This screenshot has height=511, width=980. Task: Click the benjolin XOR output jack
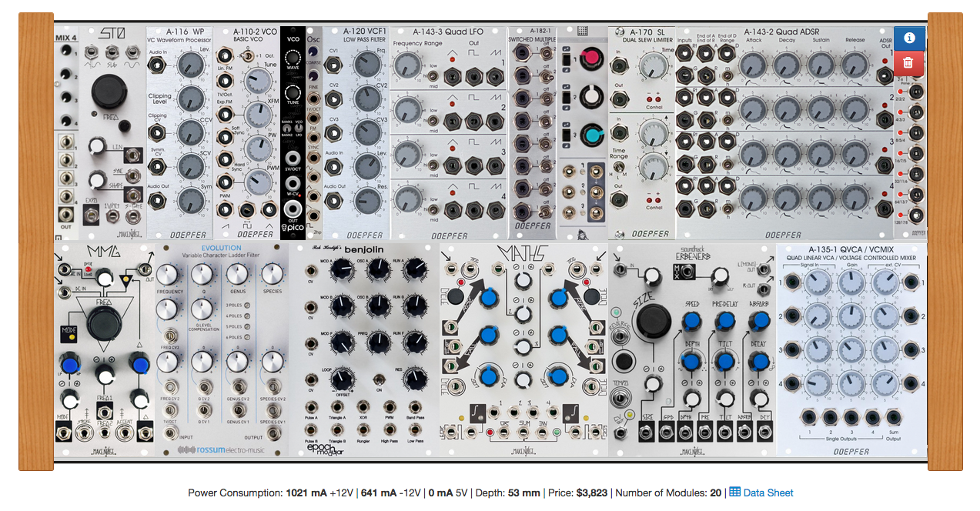(x=363, y=406)
